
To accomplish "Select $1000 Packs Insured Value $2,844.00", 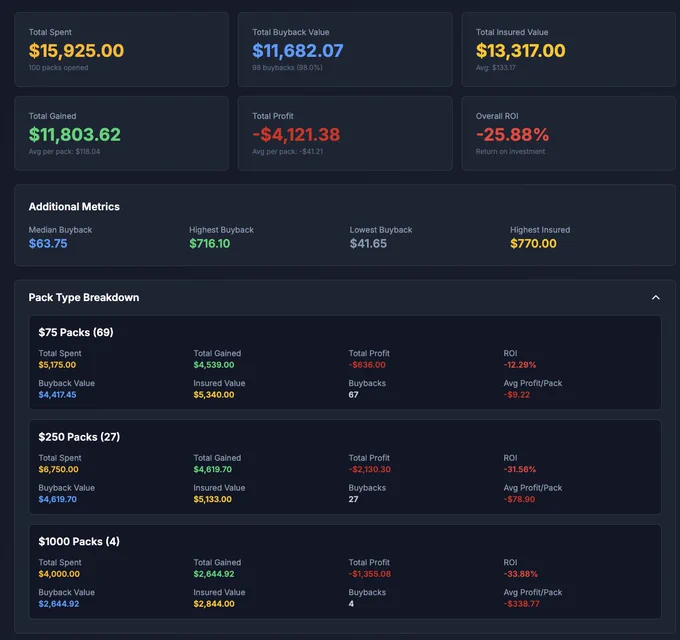I will click(214, 604).
